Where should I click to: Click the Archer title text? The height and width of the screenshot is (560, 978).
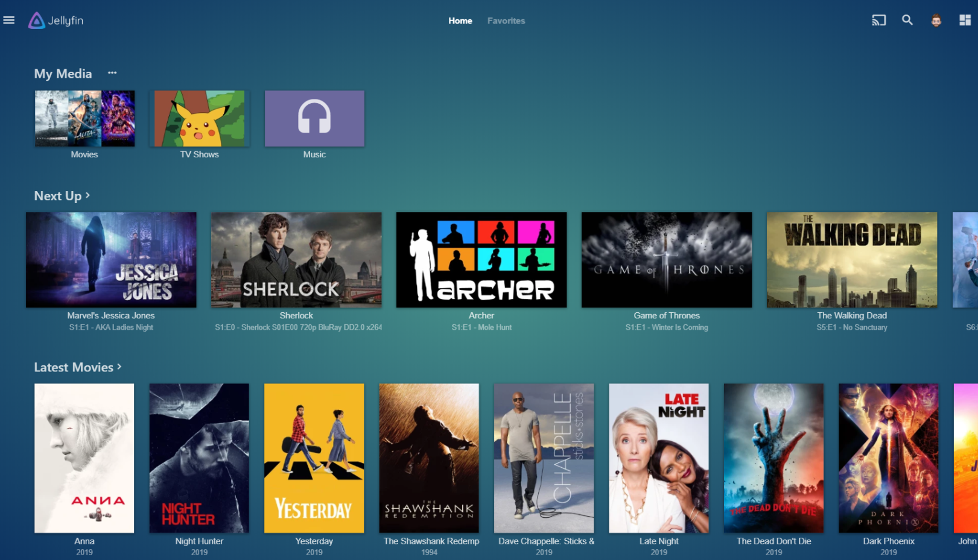481,315
